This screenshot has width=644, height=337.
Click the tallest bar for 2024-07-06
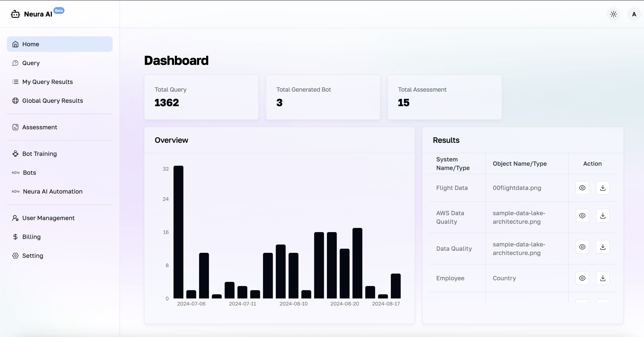pos(178,232)
